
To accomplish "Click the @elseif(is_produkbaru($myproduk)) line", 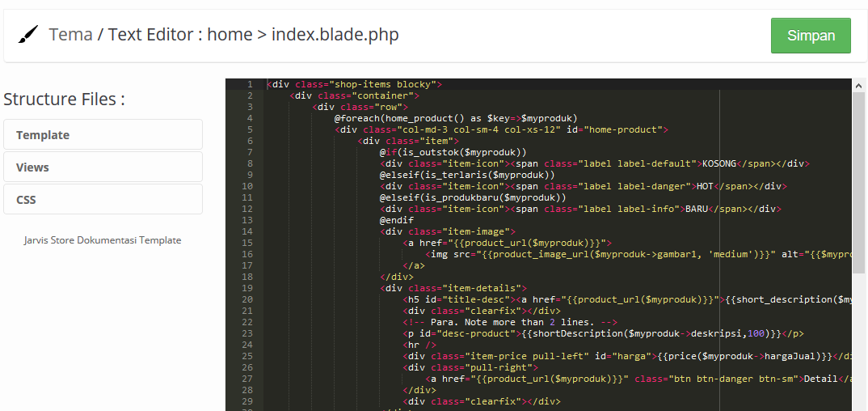I will point(472,197).
